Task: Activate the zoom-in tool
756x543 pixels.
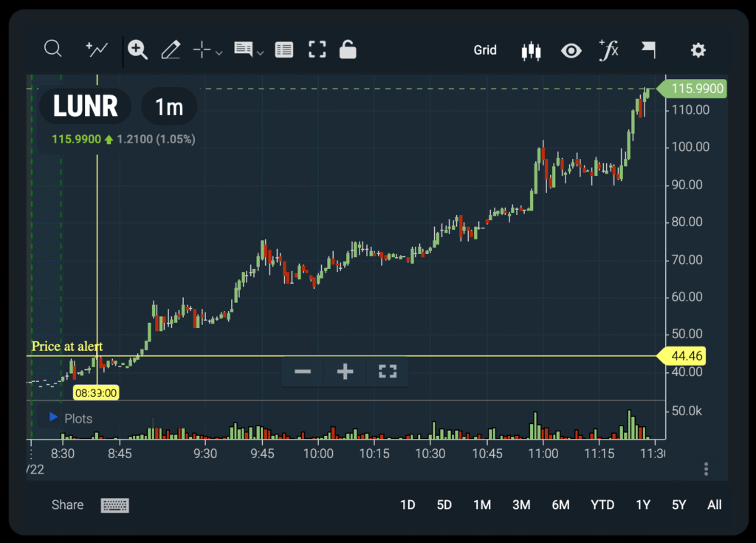Action: (137, 49)
